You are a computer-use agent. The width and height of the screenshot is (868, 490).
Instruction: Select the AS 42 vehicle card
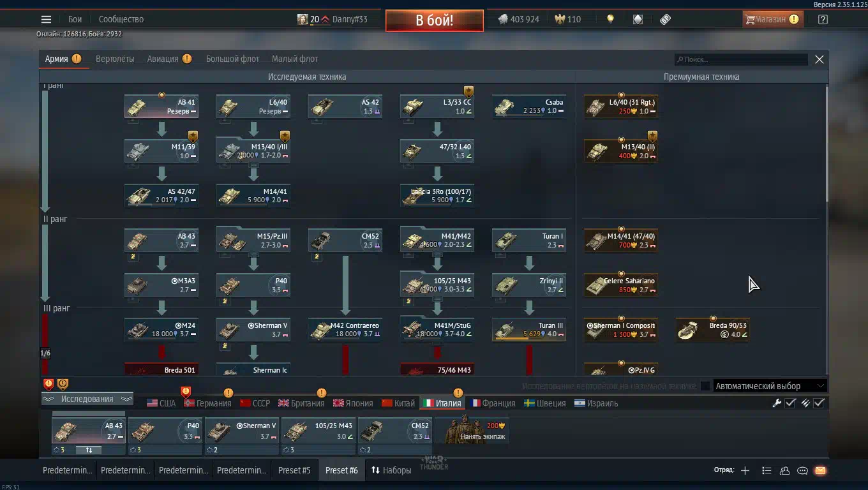click(345, 107)
